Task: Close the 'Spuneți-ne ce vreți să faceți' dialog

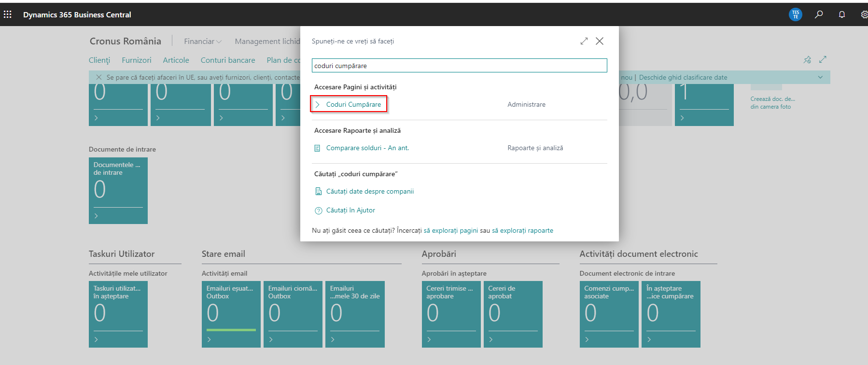Action: coord(600,41)
